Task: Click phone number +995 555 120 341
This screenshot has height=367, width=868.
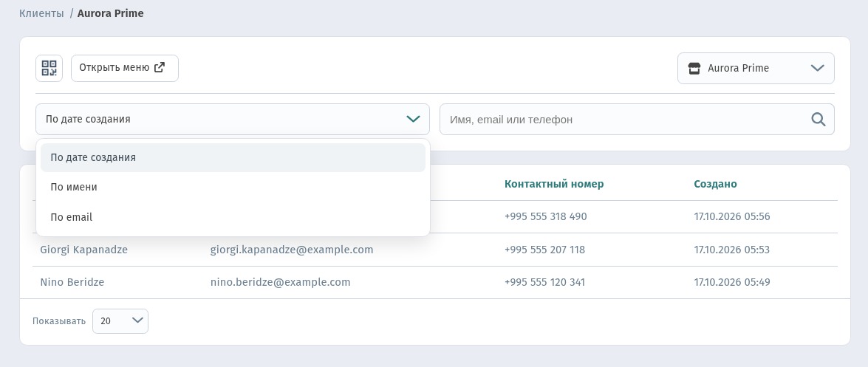Action: [x=544, y=282]
